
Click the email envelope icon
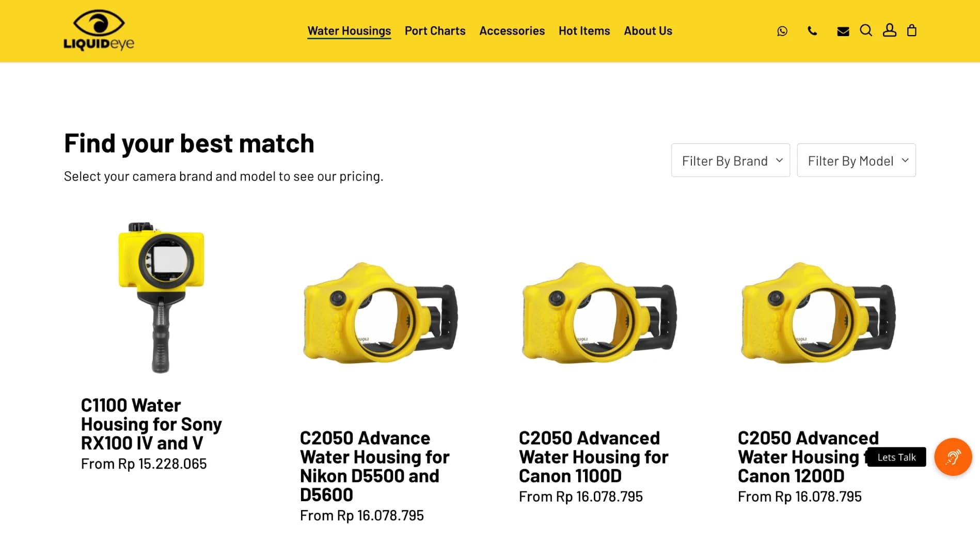[843, 31]
